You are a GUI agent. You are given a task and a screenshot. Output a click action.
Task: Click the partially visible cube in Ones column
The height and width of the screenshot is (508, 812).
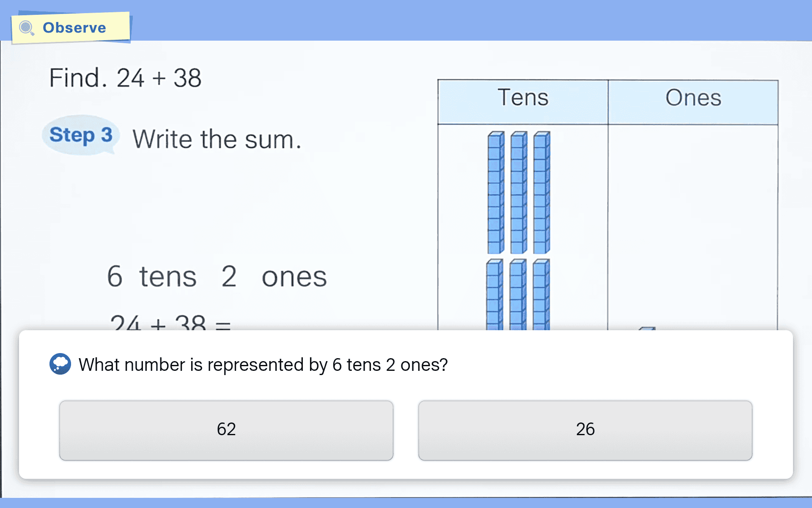pos(647,328)
